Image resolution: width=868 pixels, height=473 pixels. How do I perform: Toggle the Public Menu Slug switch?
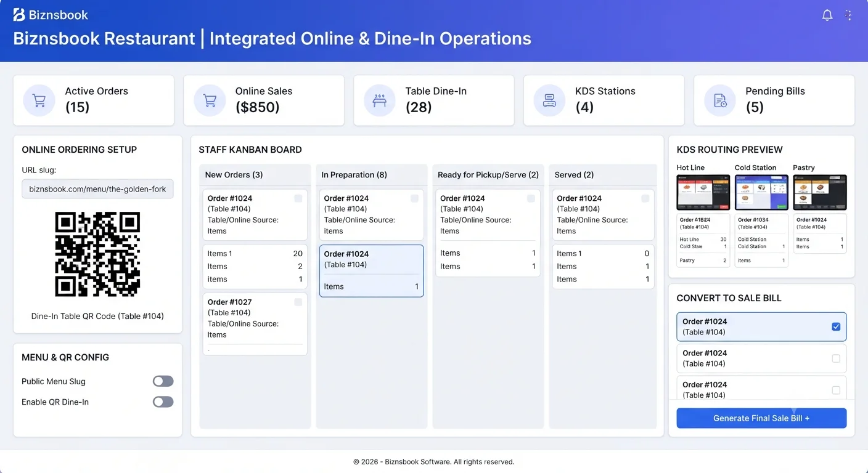163,381
